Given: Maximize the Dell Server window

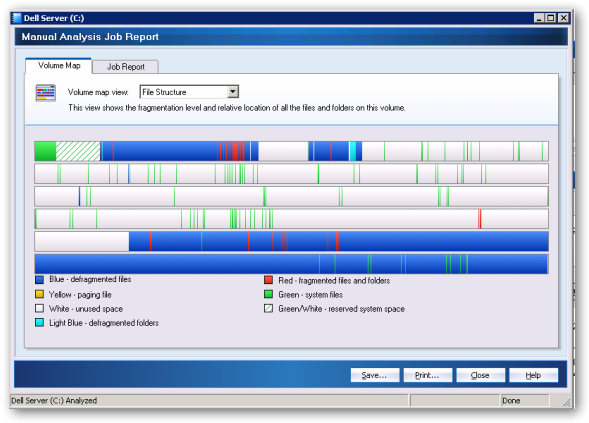Looking at the screenshot, I should point(550,18).
